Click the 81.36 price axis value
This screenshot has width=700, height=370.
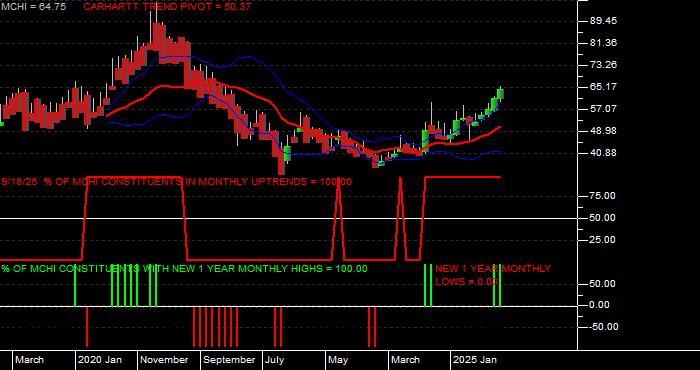coord(603,43)
